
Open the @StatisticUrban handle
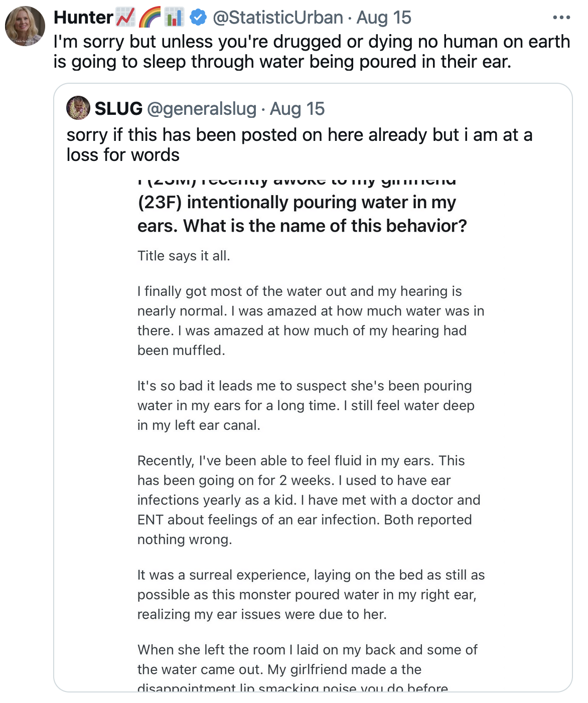tap(277, 18)
